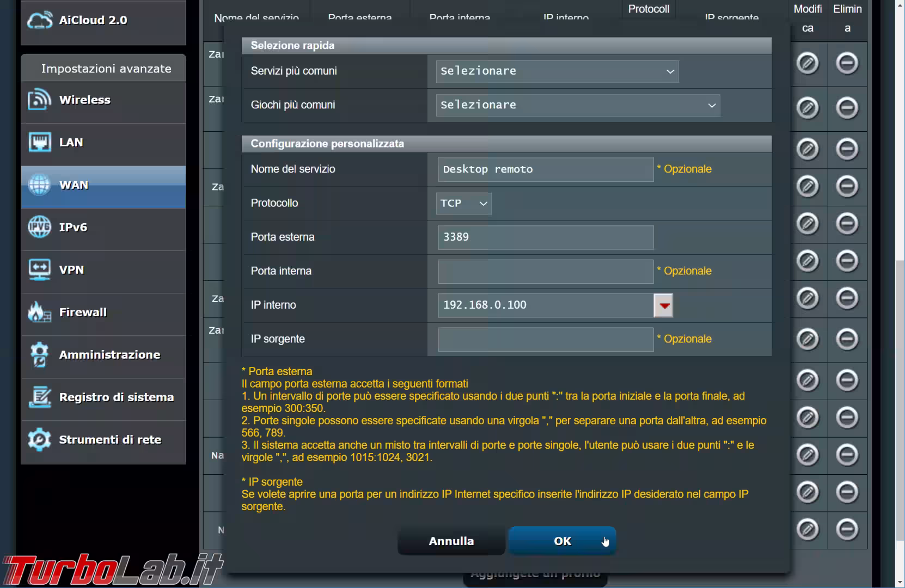Click the IP sorgente input field
Viewport: 905px width, 588px height.
point(545,339)
